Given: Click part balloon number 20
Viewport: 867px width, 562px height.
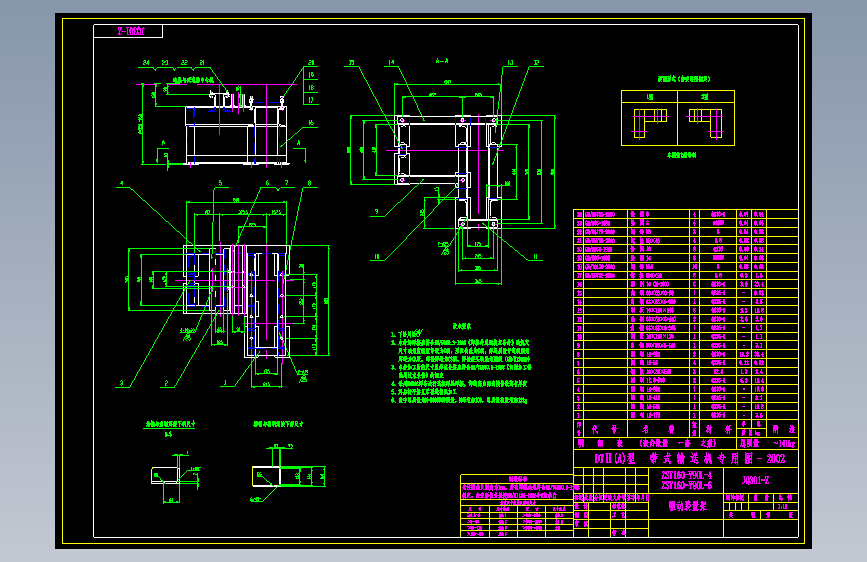Looking at the screenshot, I should 311,63.
